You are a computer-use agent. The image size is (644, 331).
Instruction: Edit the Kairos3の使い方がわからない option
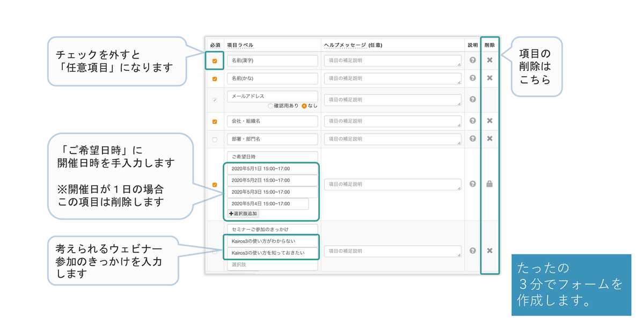click(x=272, y=241)
